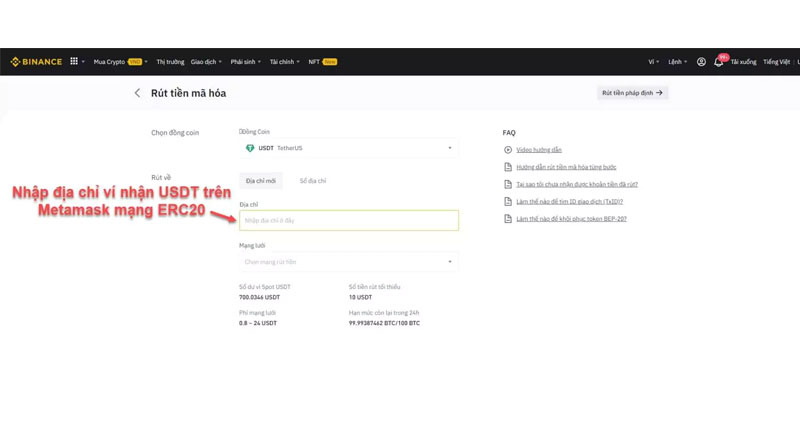Viewport: 800px width, 428px height.
Task: Click the 700.0346 USDT balance value
Action: click(259, 297)
